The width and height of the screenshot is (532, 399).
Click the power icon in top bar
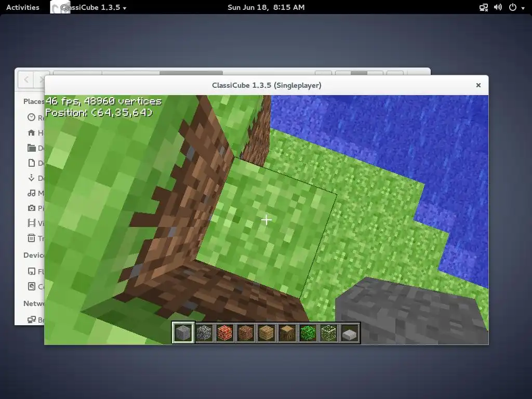[x=513, y=7]
